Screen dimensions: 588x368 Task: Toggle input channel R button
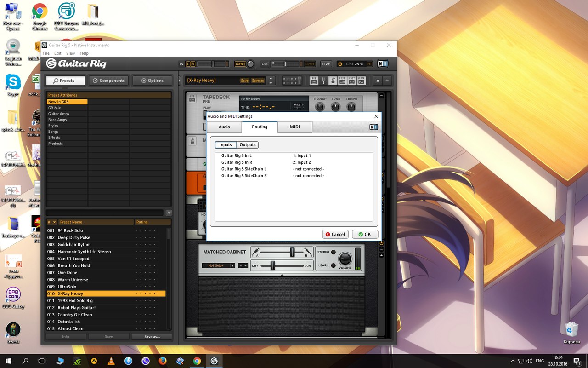point(193,64)
